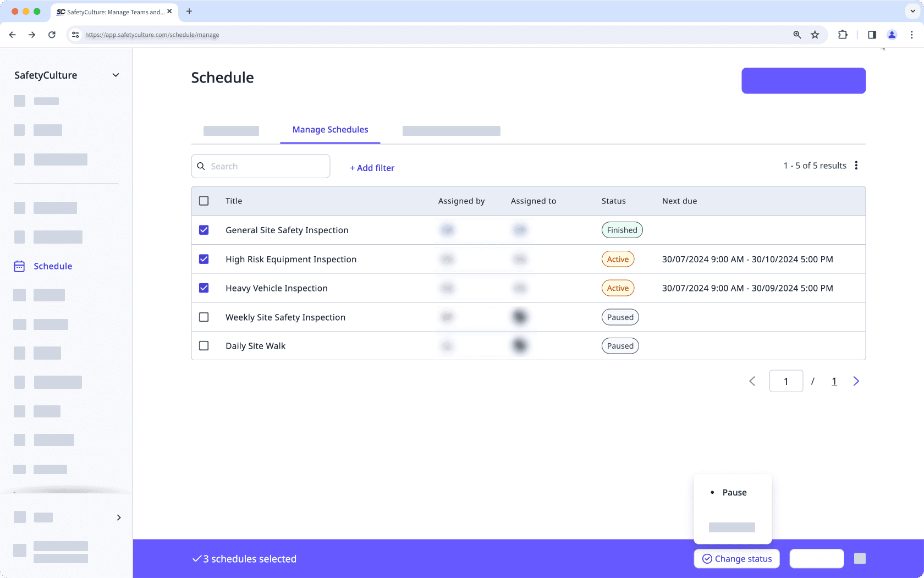924x578 pixels.
Task: Open the kebab menu beside results count
Action: click(x=856, y=165)
